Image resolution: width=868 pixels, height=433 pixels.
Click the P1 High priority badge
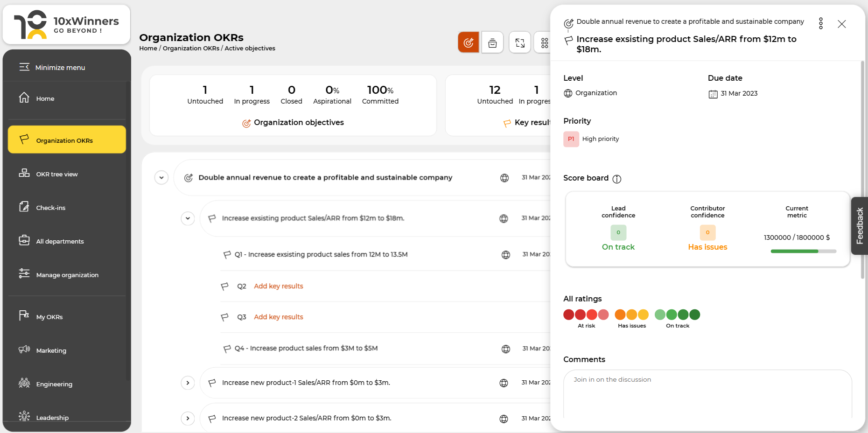click(x=571, y=139)
